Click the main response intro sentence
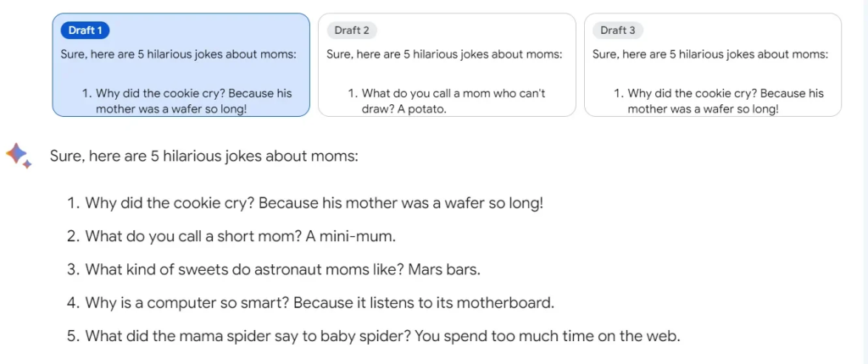Screen dimensions: 868x364 click(x=204, y=157)
